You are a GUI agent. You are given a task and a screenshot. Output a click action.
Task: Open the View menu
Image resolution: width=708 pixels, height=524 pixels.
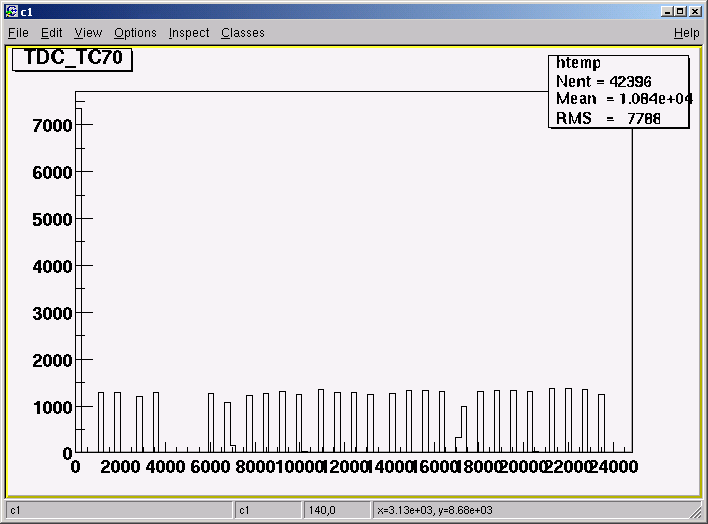(x=88, y=33)
